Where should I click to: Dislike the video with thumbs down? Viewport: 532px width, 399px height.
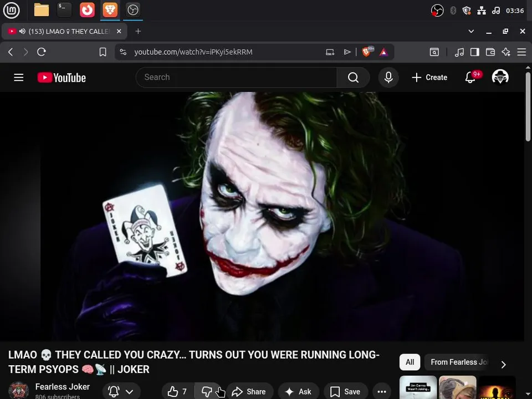(207, 392)
